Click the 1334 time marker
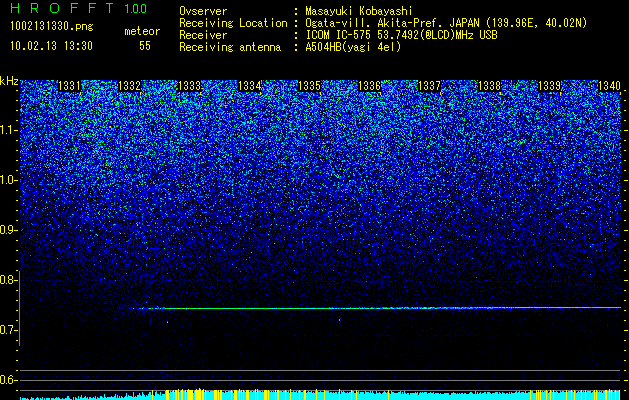This screenshot has width=629, height=400. 250,86
